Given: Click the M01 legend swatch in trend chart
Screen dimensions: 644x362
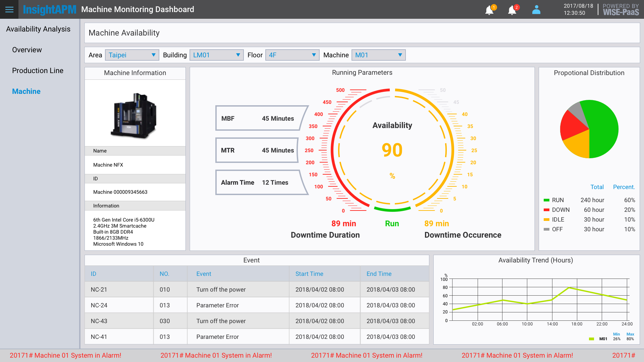Looking at the screenshot, I should pyautogui.click(x=591, y=339).
